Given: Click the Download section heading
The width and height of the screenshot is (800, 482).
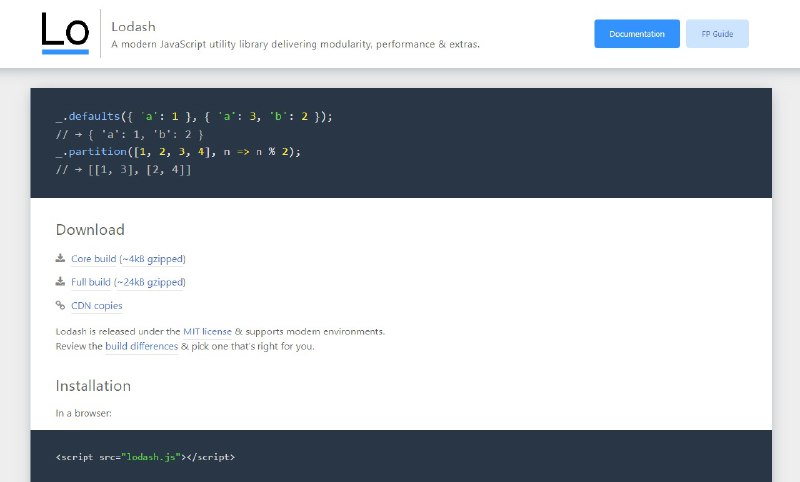Looking at the screenshot, I should [x=90, y=230].
